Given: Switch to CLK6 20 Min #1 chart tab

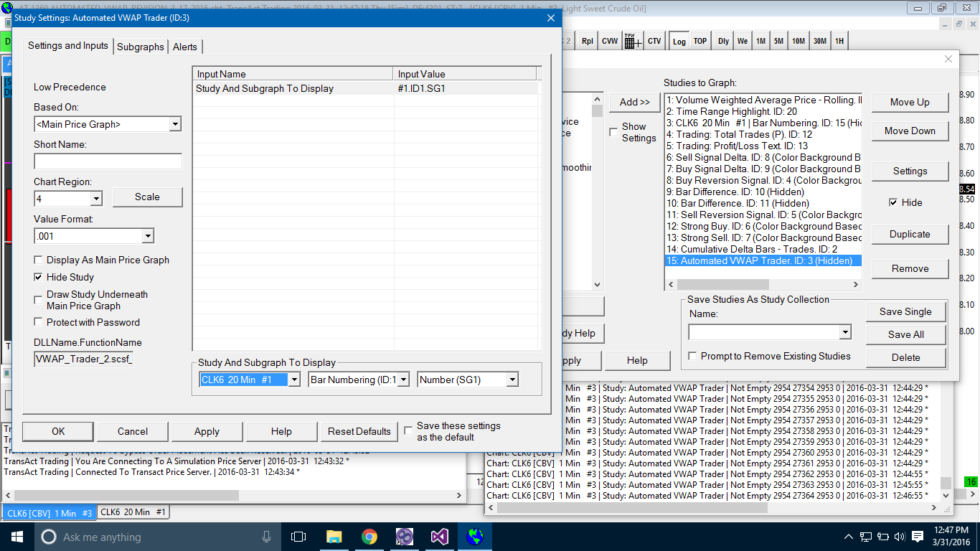Looking at the screenshot, I should click(133, 512).
